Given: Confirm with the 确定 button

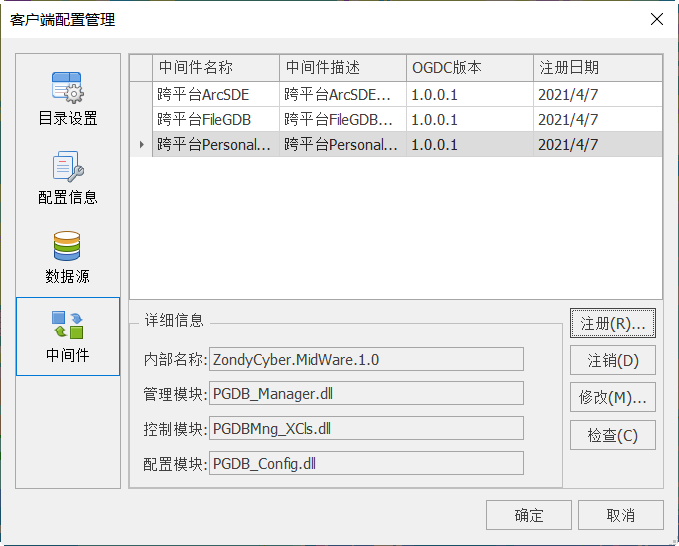Looking at the screenshot, I should (529, 515).
